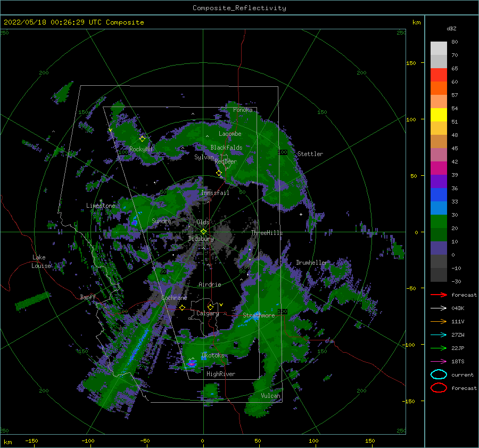Click the cyan 27ZW arrow icon
Image resolution: width=479 pixels, height=448 pixels.
[439, 335]
